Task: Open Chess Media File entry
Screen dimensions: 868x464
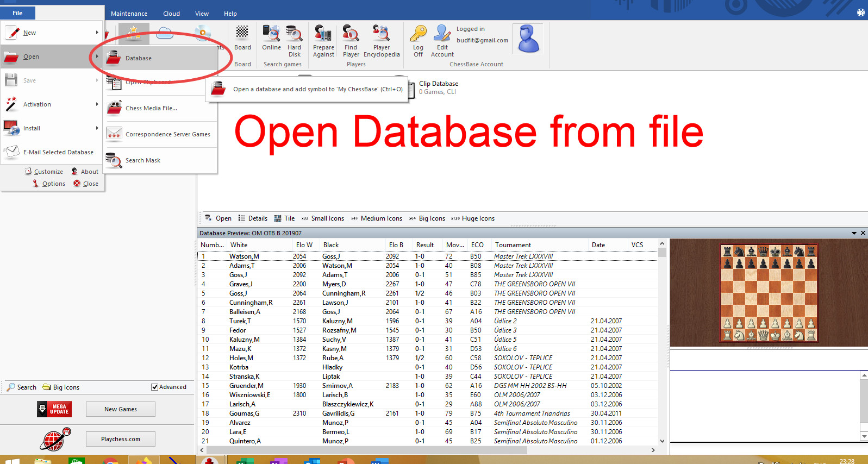Action: [x=160, y=108]
